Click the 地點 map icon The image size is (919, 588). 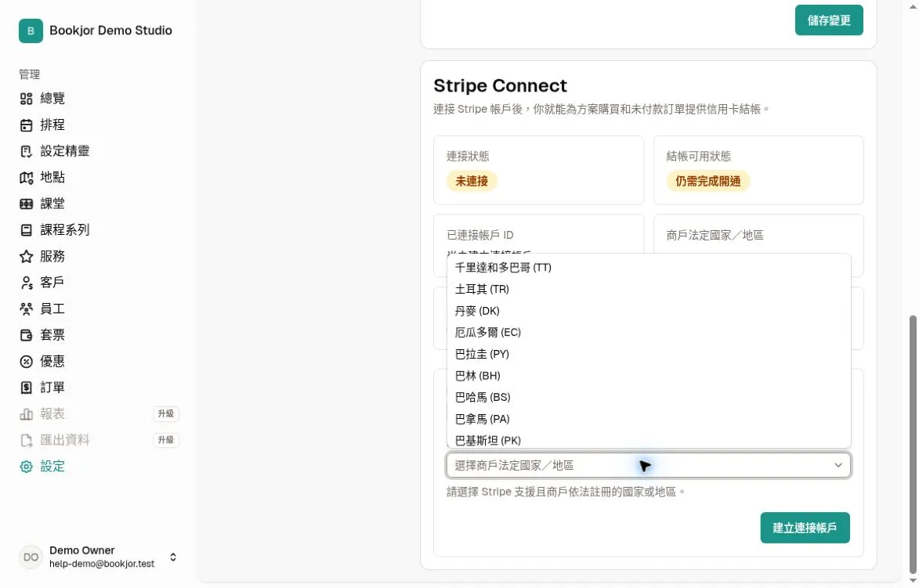tap(26, 178)
